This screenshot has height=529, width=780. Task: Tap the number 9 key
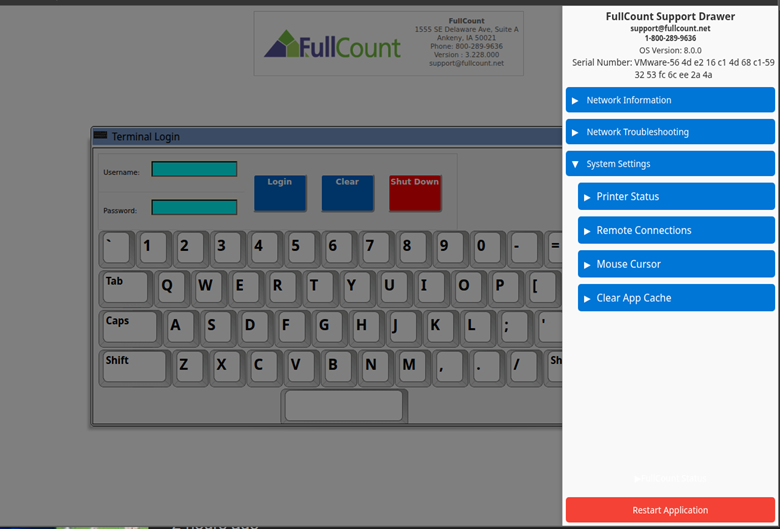coord(450,248)
